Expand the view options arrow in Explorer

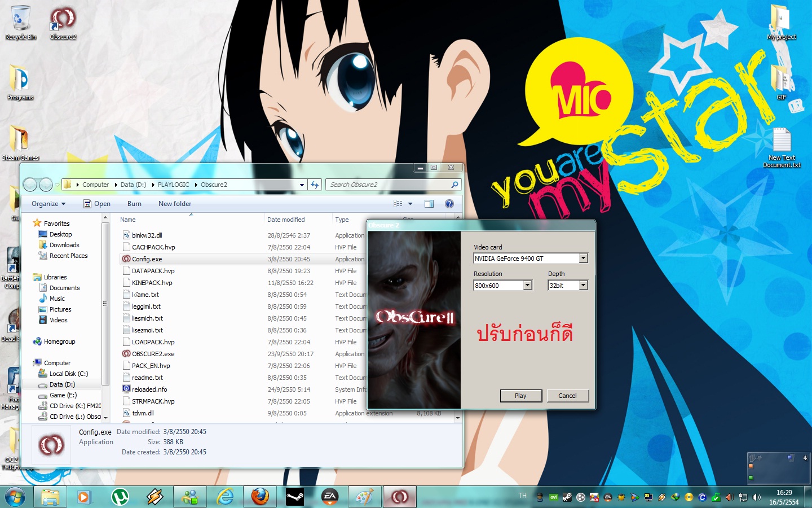pos(410,204)
